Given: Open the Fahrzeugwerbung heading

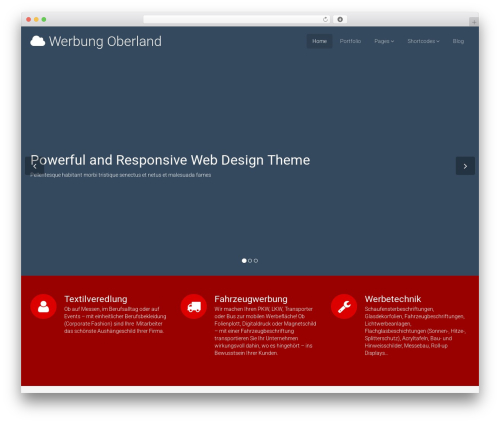Looking at the screenshot, I should [251, 299].
